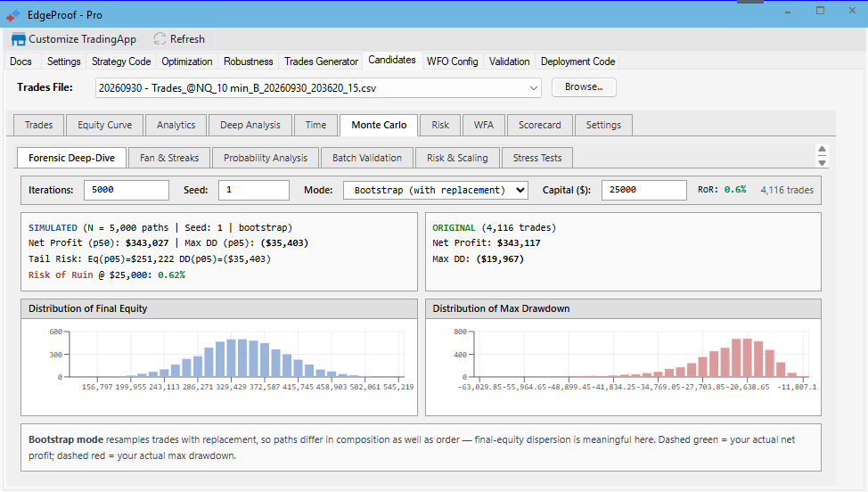The width and height of the screenshot is (868, 492).
Task: Open the WFA tab
Action: pyautogui.click(x=484, y=125)
